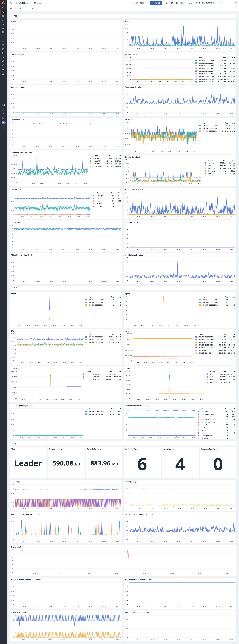The width and height of the screenshot is (239, 644).
Task: Click the settings gear icon in top toolbar
Action: (x=172, y=3)
